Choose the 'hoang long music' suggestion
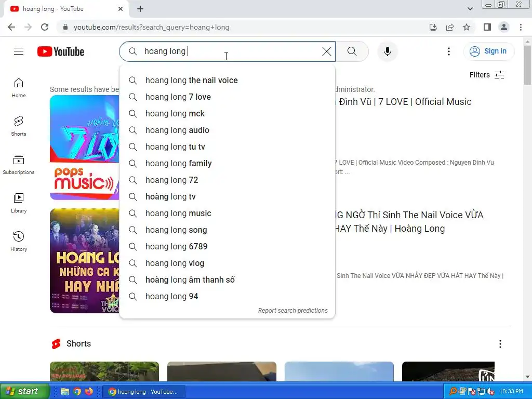 pos(228,214)
